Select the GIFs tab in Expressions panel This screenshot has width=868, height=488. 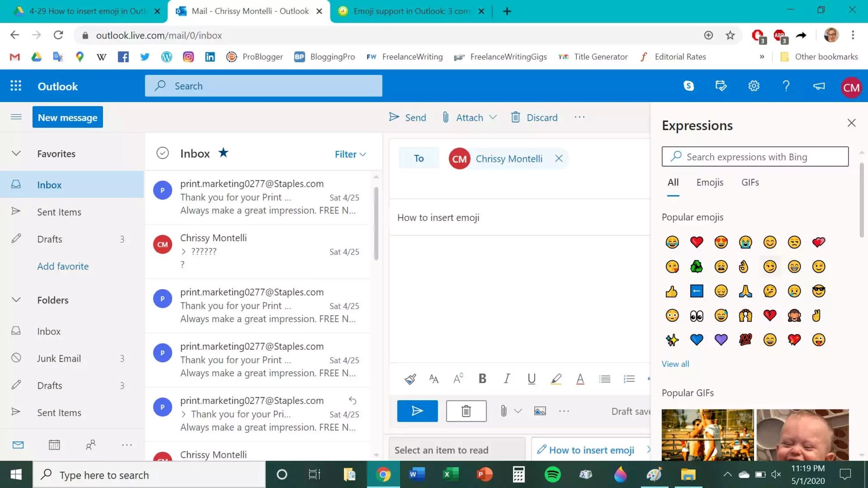click(x=750, y=182)
